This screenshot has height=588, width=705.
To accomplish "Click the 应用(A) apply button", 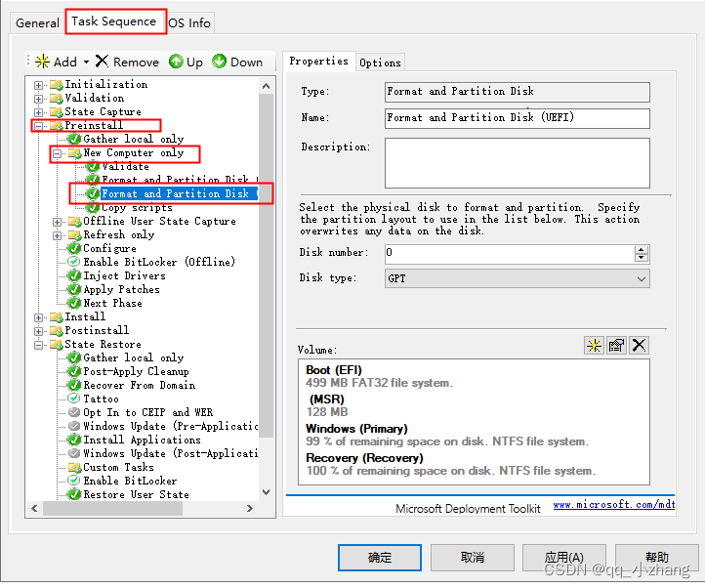I will [563, 558].
